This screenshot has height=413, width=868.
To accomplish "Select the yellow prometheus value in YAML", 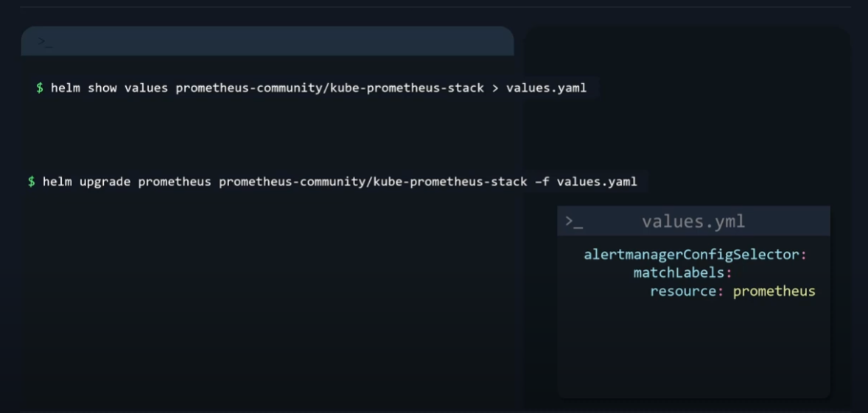I will pyautogui.click(x=774, y=292).
